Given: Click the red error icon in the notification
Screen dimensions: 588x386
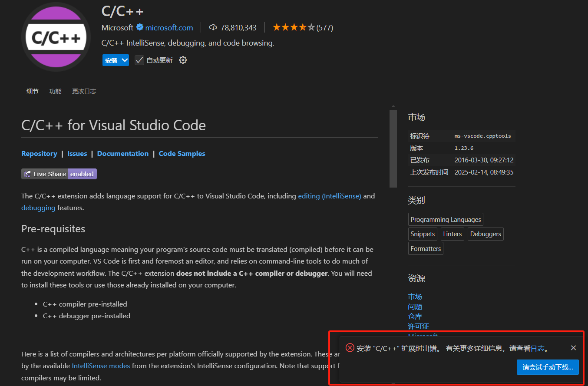Looking at the screenshot, I should 350,348.
